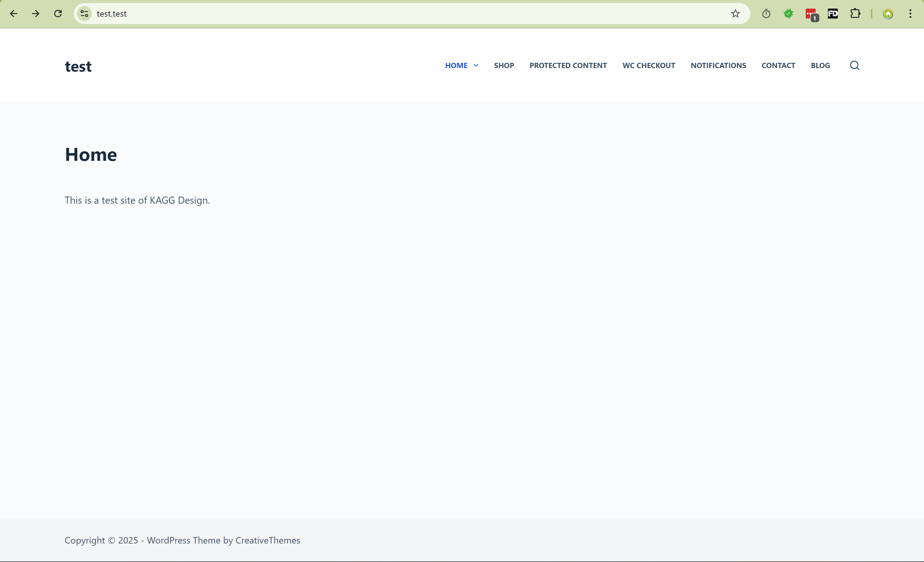Open the stopwatch timer extension
Screen dimensions: 924x562
tap(766, 14)
